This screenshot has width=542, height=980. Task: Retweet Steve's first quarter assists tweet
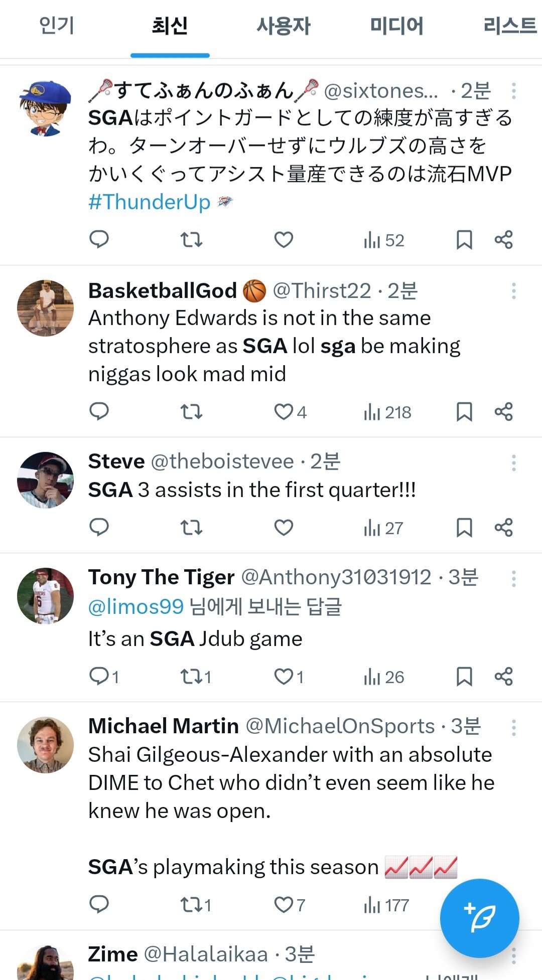[x=191, y=528]
